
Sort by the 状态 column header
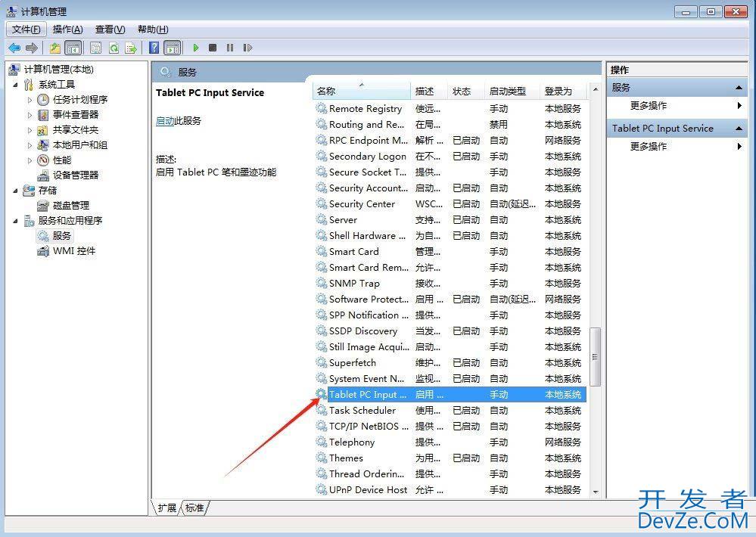click(x=465, y=91)
